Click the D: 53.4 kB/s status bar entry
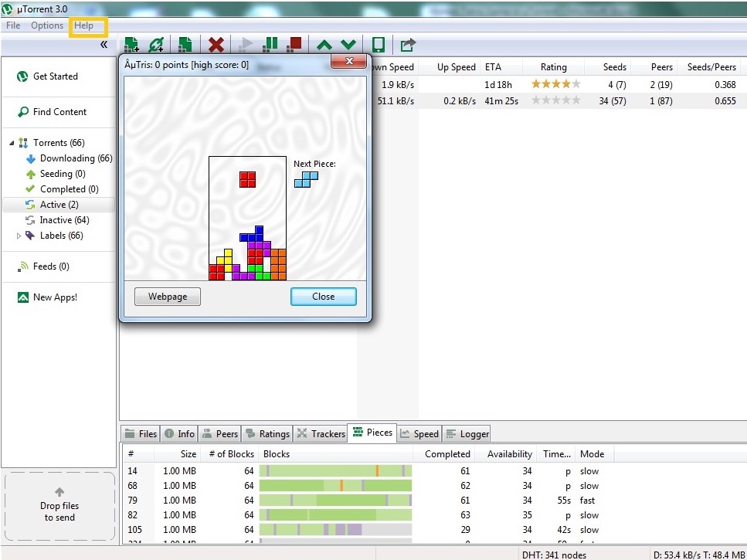 (698, 555)
